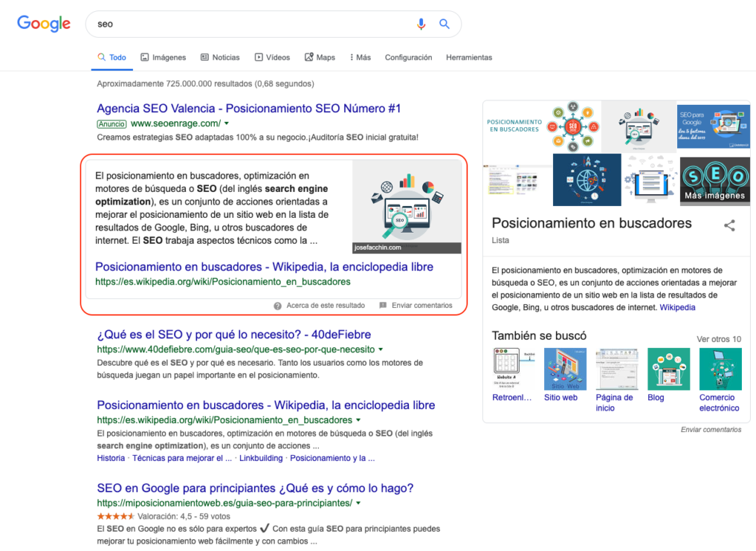Expand dropdown arrow next to 40defiebre.com URL
756x551 pixels.
click(381, 349)
